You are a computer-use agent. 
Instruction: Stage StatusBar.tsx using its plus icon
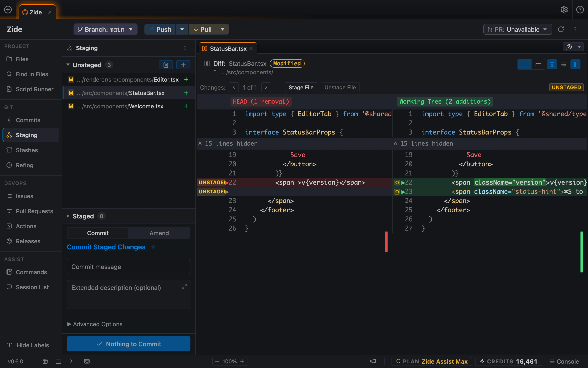[x=186, y=93]
